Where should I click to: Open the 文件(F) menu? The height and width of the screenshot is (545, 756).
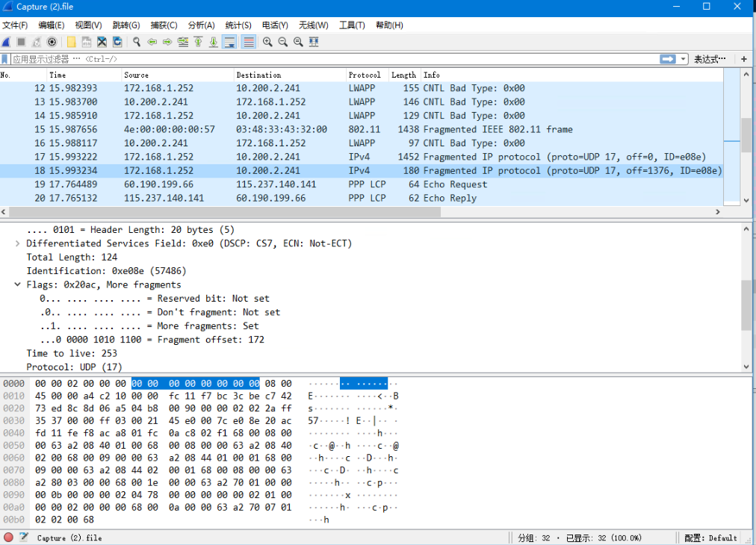coord(15,25)
